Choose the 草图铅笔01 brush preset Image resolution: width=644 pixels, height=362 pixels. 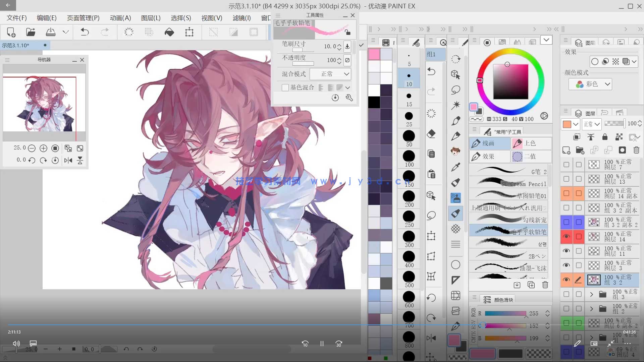508,195
